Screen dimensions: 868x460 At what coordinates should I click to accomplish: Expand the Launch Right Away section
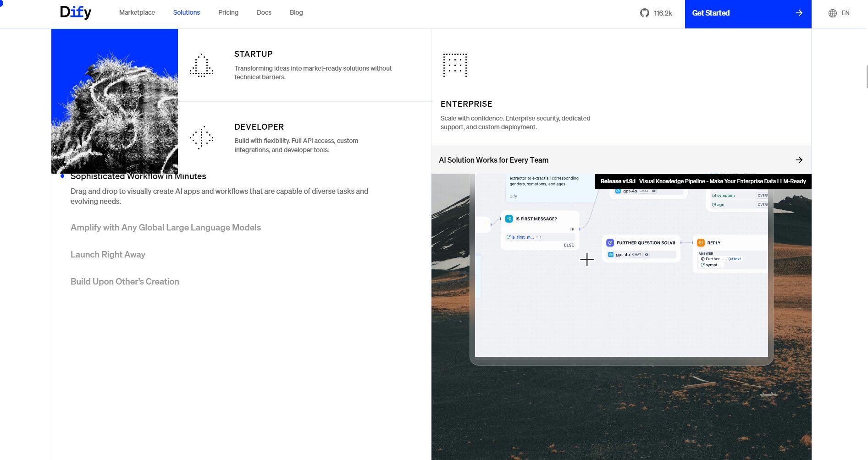point(108,255)
